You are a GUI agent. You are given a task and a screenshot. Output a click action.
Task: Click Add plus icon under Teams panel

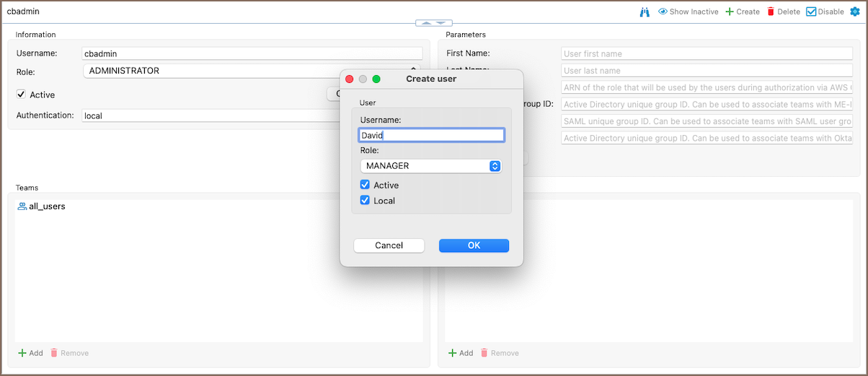click(x=22, y=353)
